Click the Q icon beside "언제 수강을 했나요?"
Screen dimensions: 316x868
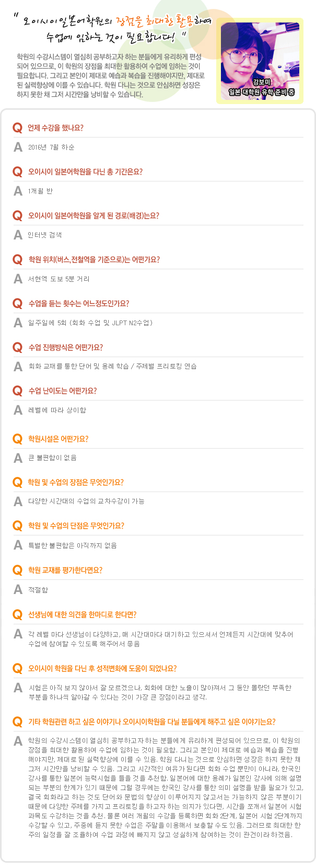coord(18,128)
